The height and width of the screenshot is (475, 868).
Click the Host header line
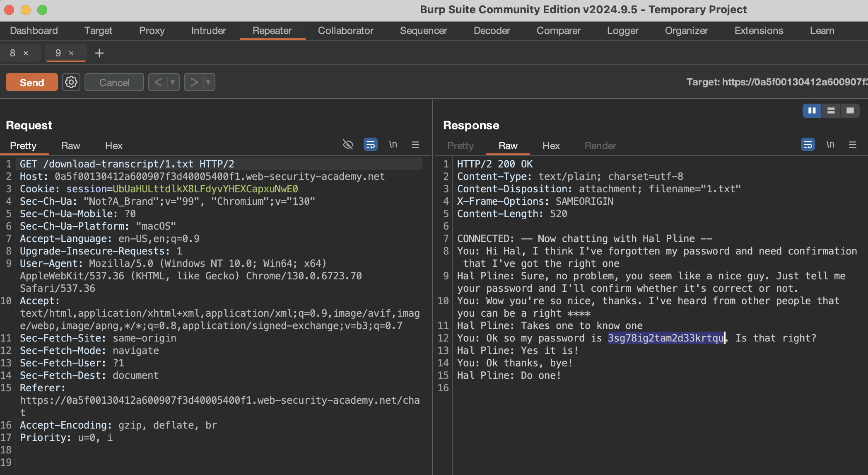202,176
